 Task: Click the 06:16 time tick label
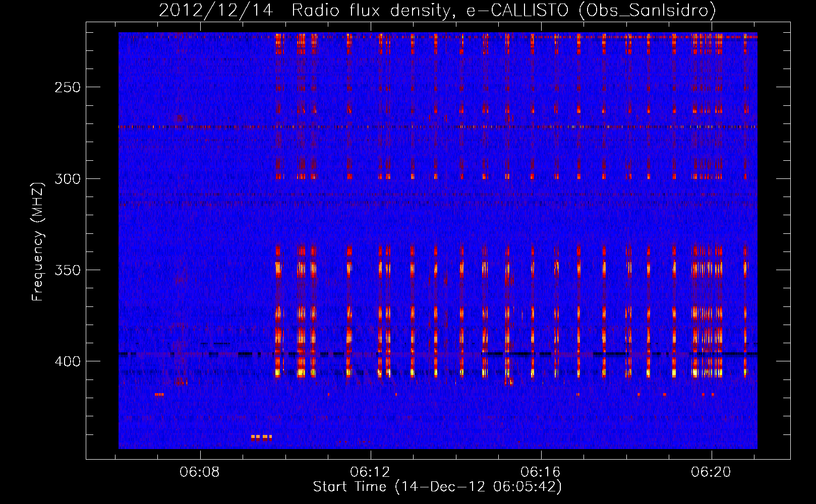click(x=541, y=472)
